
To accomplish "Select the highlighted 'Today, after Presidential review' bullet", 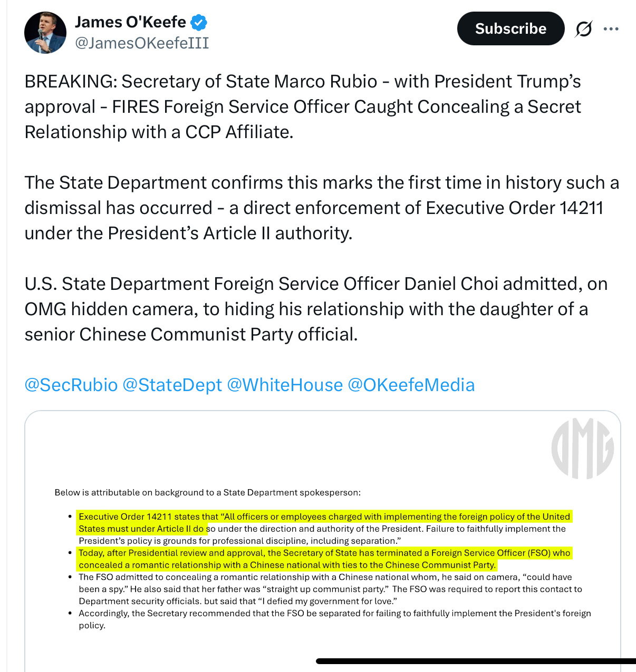I will coord(324,553).
